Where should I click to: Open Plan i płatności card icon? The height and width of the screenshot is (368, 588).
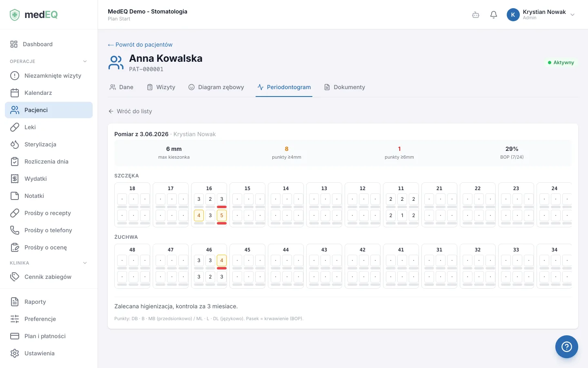click(15, 336)
